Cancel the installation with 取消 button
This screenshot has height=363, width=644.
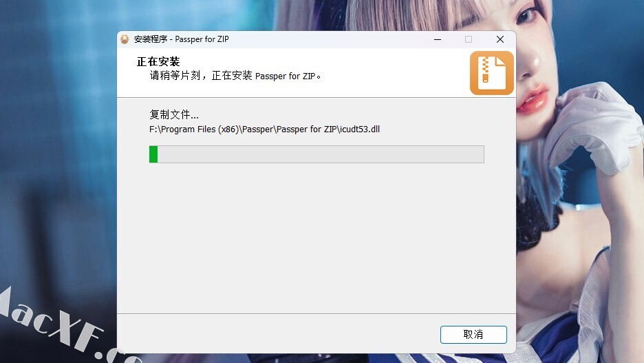(x=473, y=335)
